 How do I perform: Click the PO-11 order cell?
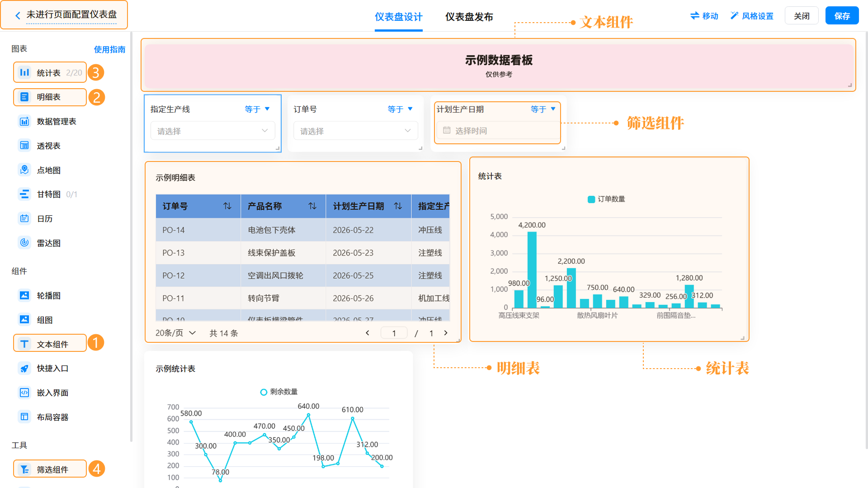(198, 298)
